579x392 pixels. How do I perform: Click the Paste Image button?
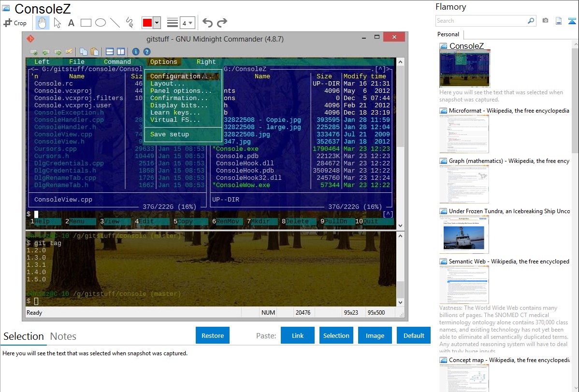click(x=375, y=335)
